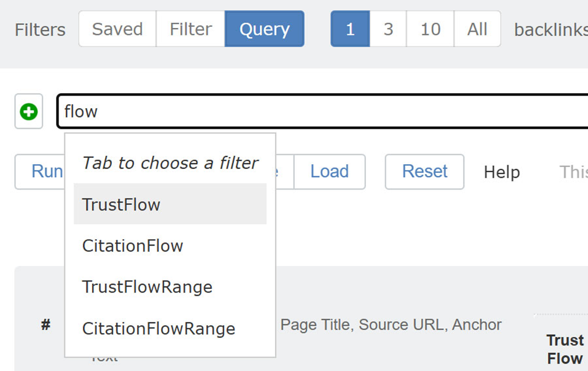Select the All backlinks option
Viewport: 588px width, 371px height.
(x=477, y=29)
